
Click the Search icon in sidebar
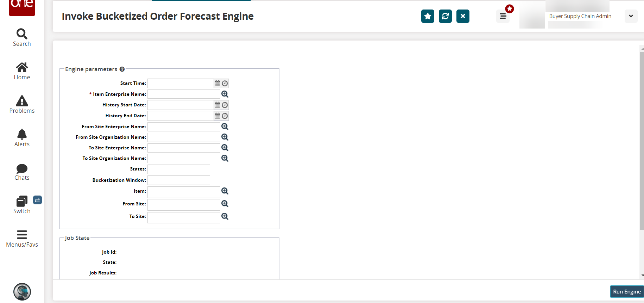pos(22,34)
